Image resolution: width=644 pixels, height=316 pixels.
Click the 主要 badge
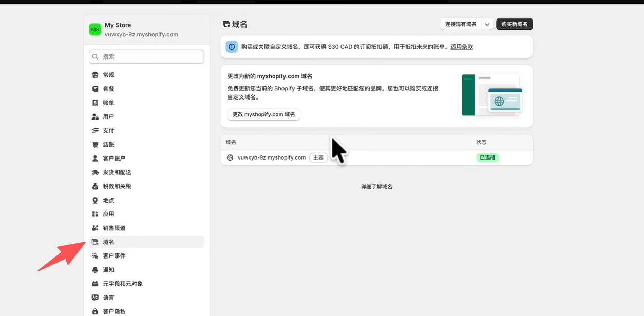click(318, 157)
